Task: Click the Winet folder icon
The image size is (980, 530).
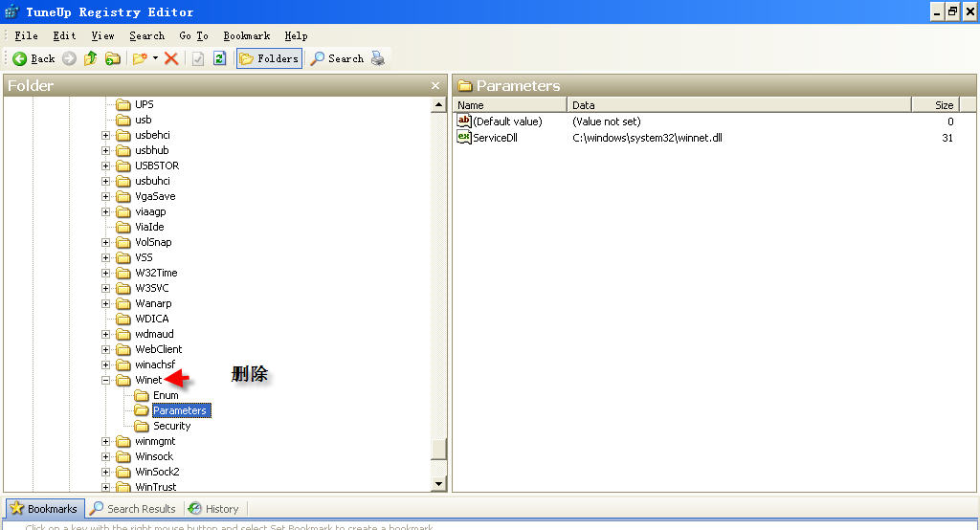Action: [123, 380]
